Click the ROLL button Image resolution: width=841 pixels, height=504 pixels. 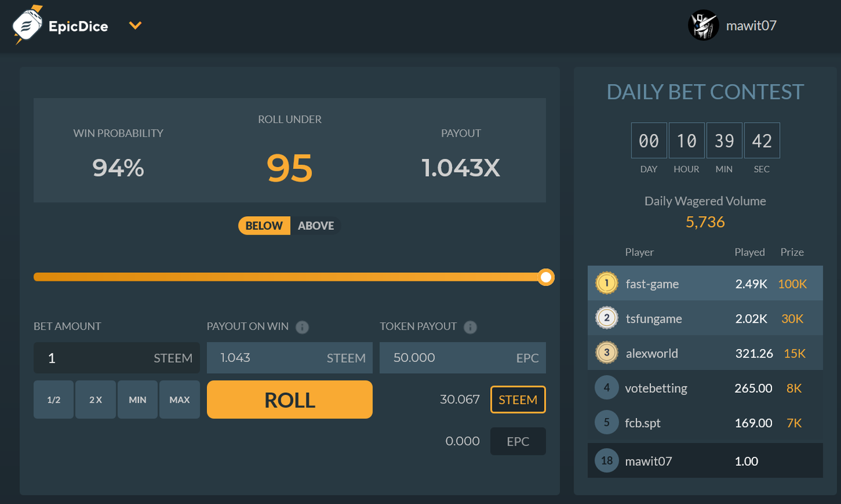pos(290,400)
